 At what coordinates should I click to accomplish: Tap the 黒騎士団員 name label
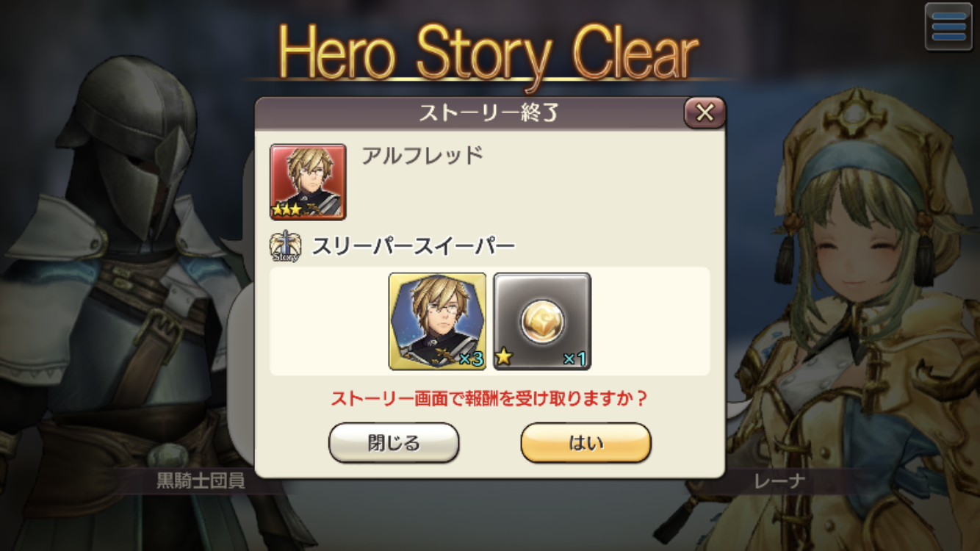pos(201,481)
